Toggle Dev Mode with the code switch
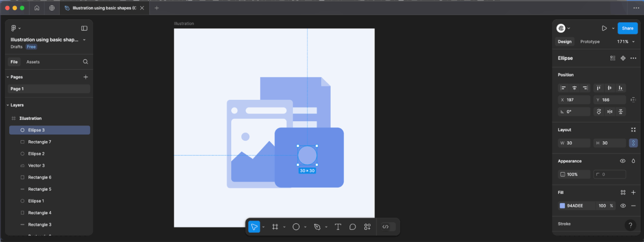The image size is (644, 242). click(x=386, y=227)
